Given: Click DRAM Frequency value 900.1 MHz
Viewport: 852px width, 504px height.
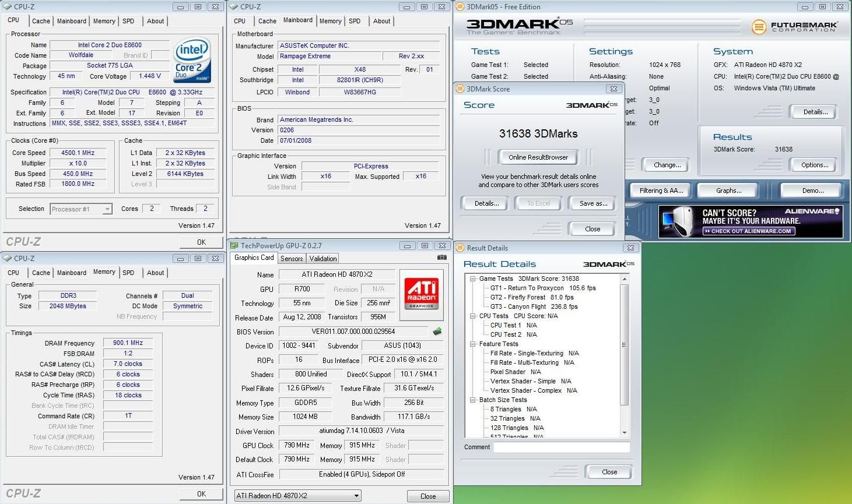Looking at the screenshot, I should tap(128, 343).
